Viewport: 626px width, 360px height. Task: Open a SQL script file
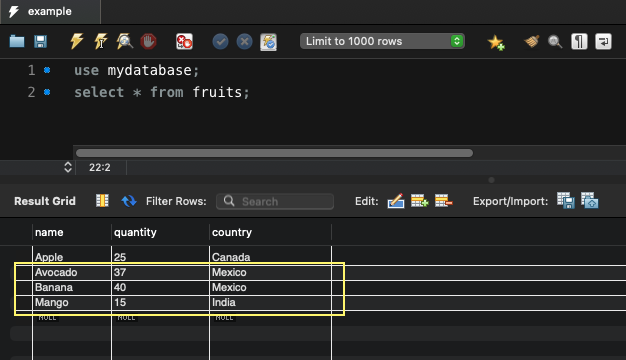[x=17, y=41]
